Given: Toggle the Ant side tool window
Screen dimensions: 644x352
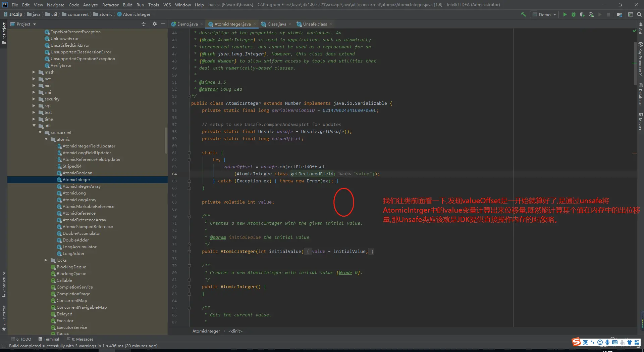Looking at the screenshot, I should tap(640, 28).
